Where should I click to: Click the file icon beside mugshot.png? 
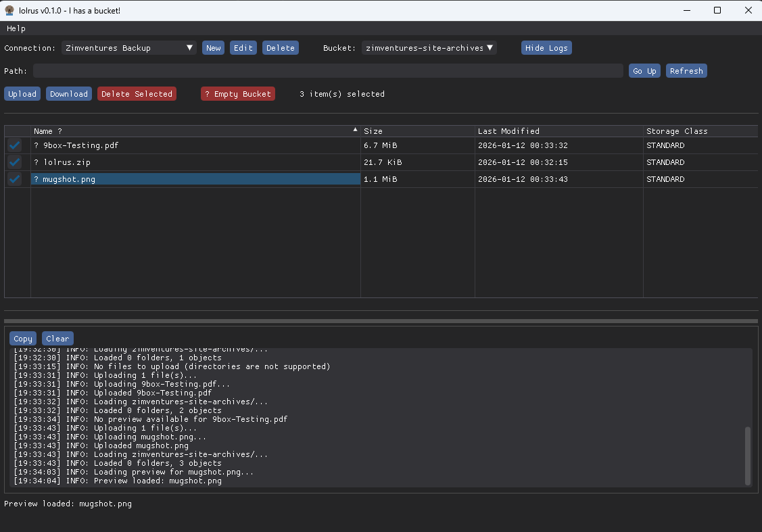click(35, 179)
